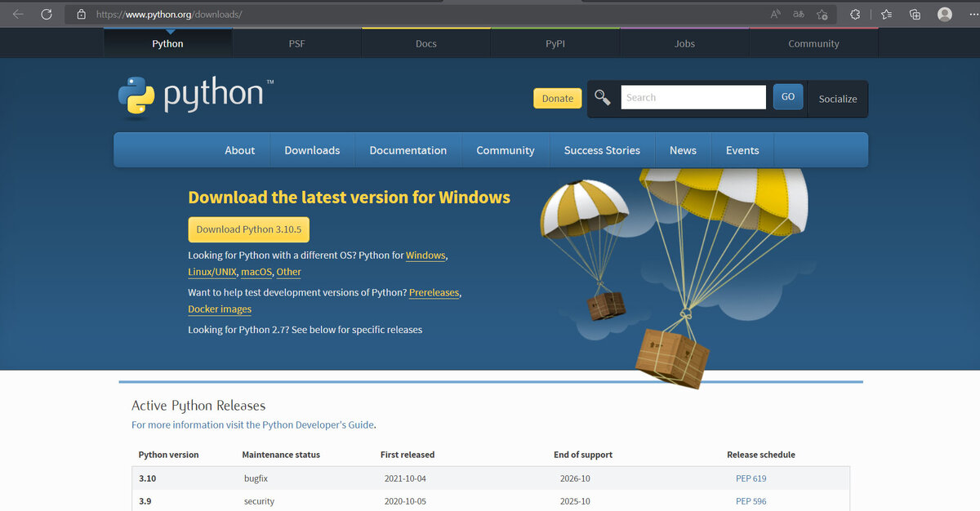The width and height of the screenshot is (980, 511).
Task: Click the 2026-10 end of support cell
Action: (575, 478)
